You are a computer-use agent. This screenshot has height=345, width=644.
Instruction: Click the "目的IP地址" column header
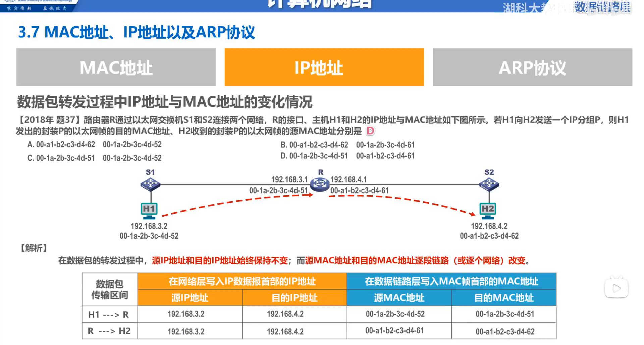point(294,298)
